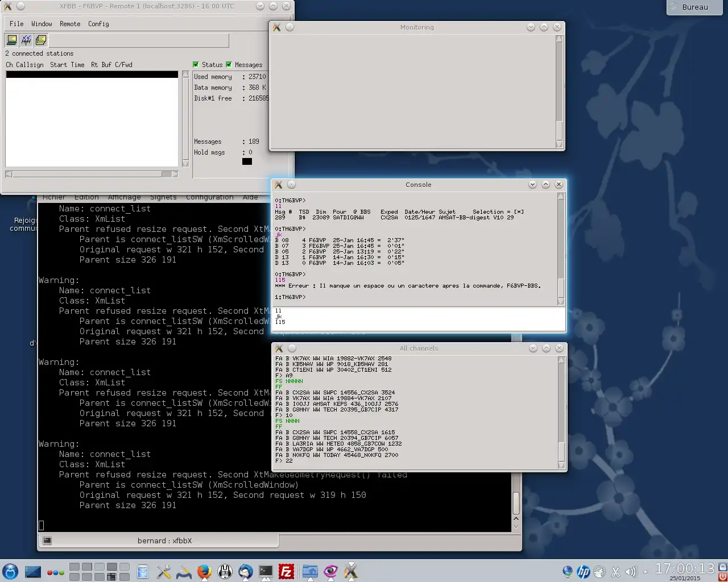
Task: Launch FileZilla from the panel
Action: pyautogui.click(x=286, y=571)
